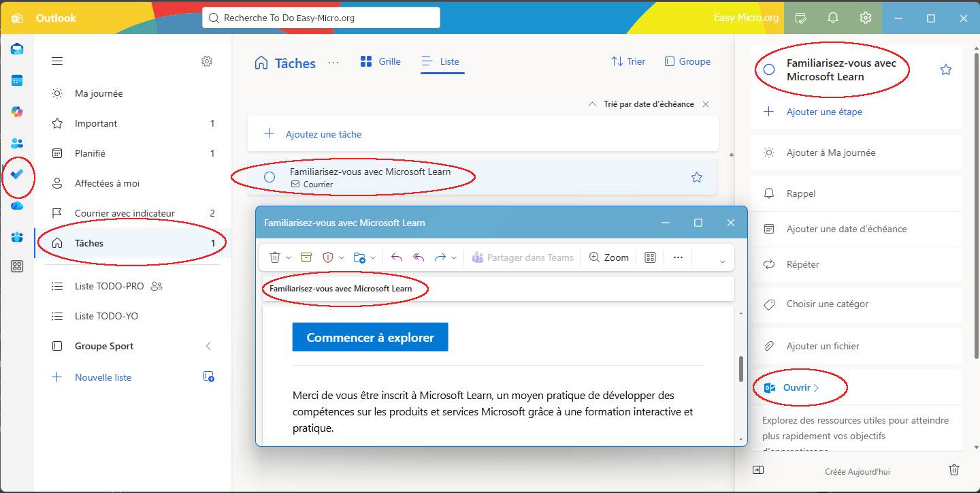
Task: Star the task in the task list
Action: tap(696, 177)
